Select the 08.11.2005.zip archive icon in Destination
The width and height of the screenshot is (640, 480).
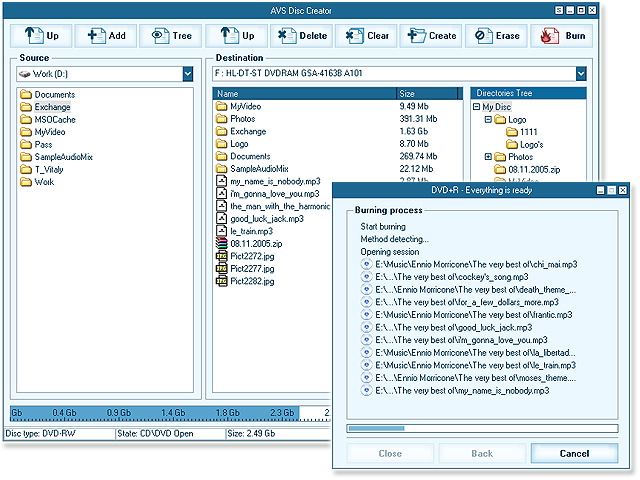pos(222,244)
